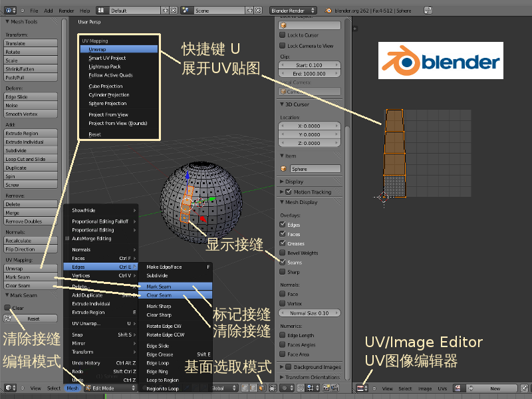Toggle the Motion Tracking checkbox
The image size is (532, 399).
289,192
